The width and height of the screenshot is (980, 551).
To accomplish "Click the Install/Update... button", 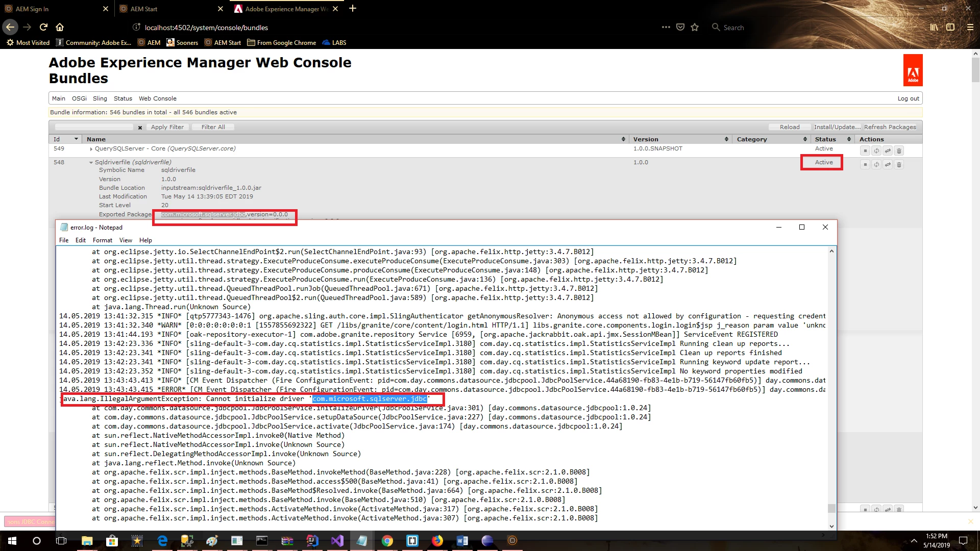I will tap(837, 127).
